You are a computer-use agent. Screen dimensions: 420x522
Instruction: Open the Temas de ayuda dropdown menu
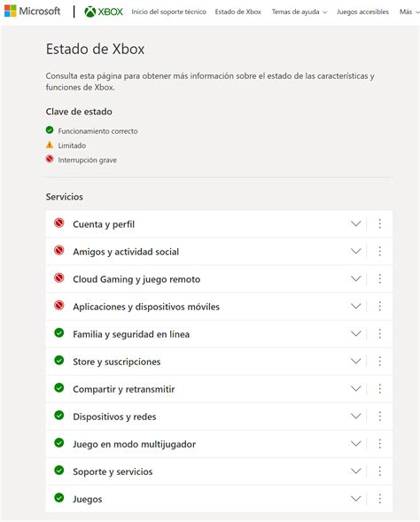[x=299, y=12]
